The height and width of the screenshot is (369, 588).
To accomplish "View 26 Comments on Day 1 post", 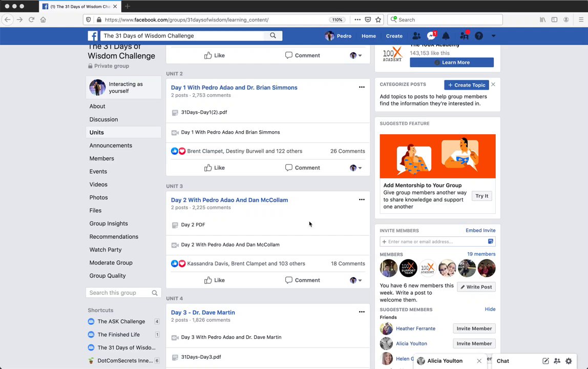I will pos(347,151).
